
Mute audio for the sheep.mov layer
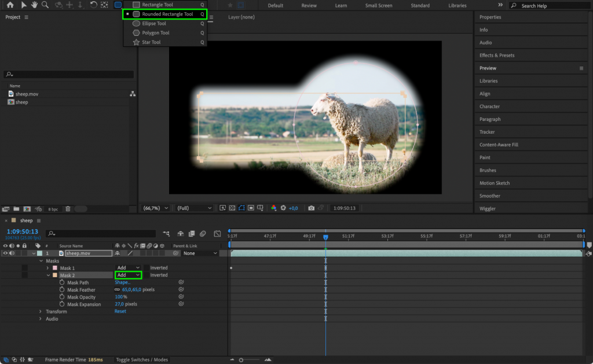pos(12,253)
